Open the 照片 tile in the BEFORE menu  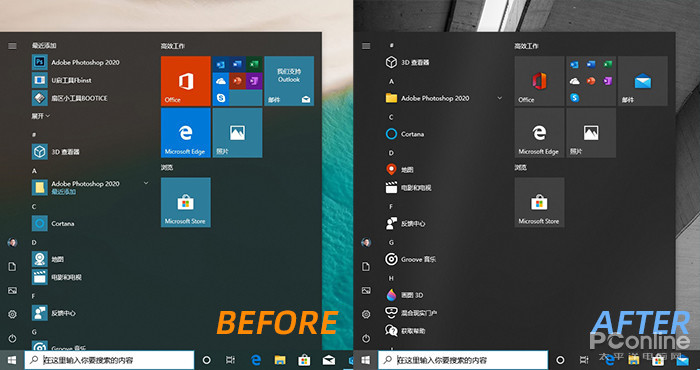238,133
